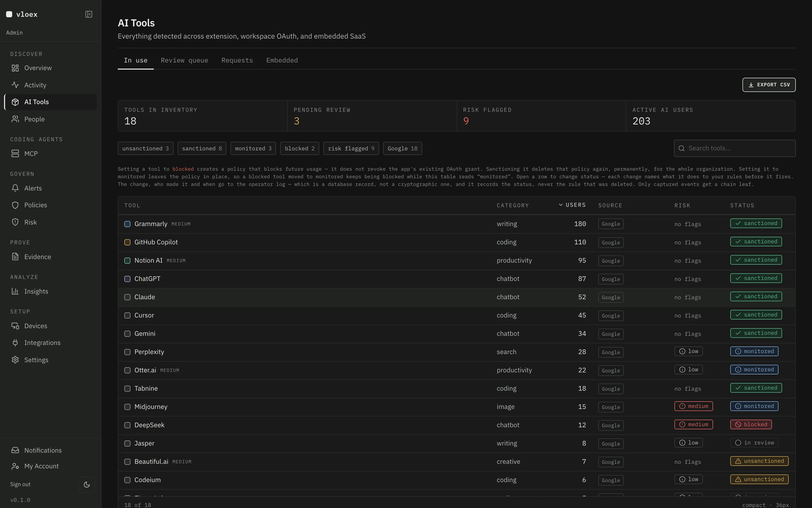Check the GitHub Copilot row checkbox
Screen dimensions: 812x508
(127, 243)
